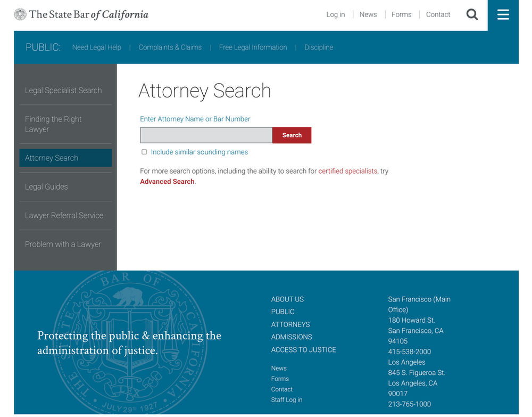The image size is (532, 417).
Task: Click the State Bar of California logo
Action: click(x=80, y=14)
